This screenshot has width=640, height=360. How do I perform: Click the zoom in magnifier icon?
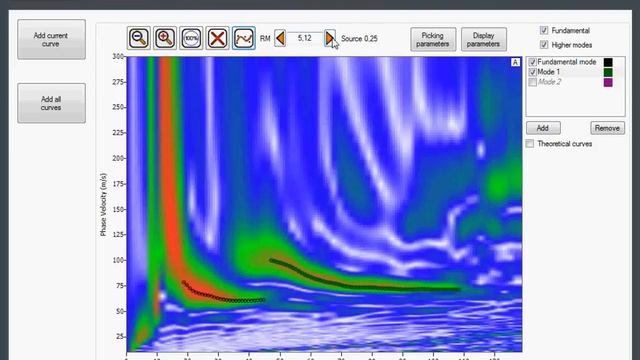165,38
